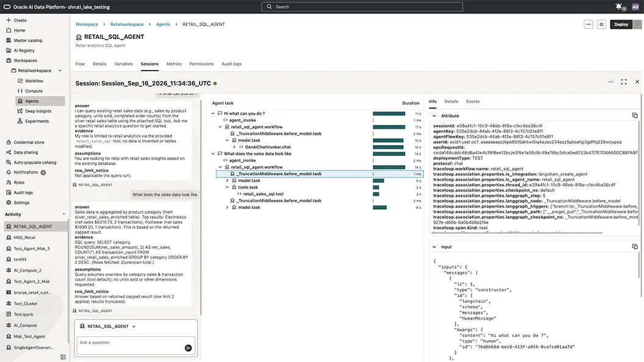Open AI Registry in the sidebar
Screen dimensions: 644x362
pos(24,51)
